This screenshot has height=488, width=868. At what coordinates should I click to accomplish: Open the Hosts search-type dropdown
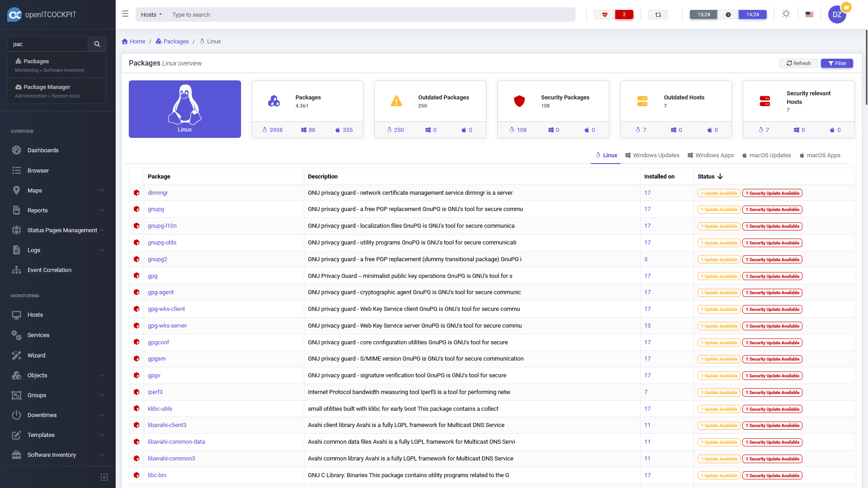point(151,14)
